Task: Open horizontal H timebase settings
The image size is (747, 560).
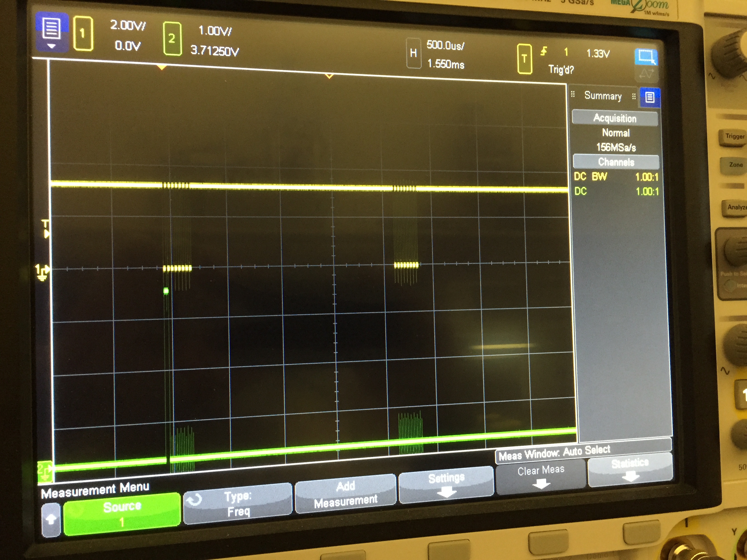Action: (x=413, y=53)
